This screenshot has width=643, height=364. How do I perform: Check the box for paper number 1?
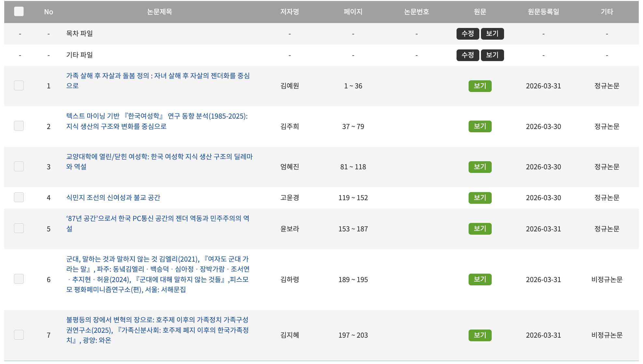[19, 86]
